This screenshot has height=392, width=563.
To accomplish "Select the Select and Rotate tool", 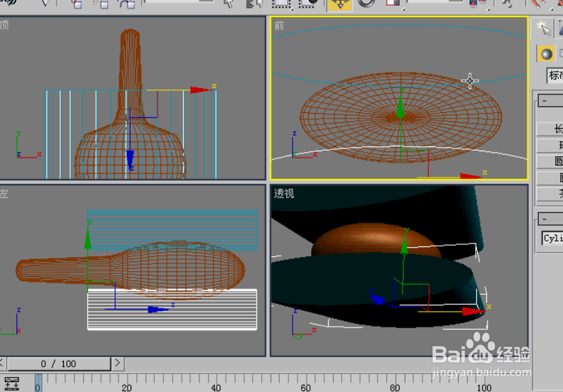I will [x=366, y=4].
